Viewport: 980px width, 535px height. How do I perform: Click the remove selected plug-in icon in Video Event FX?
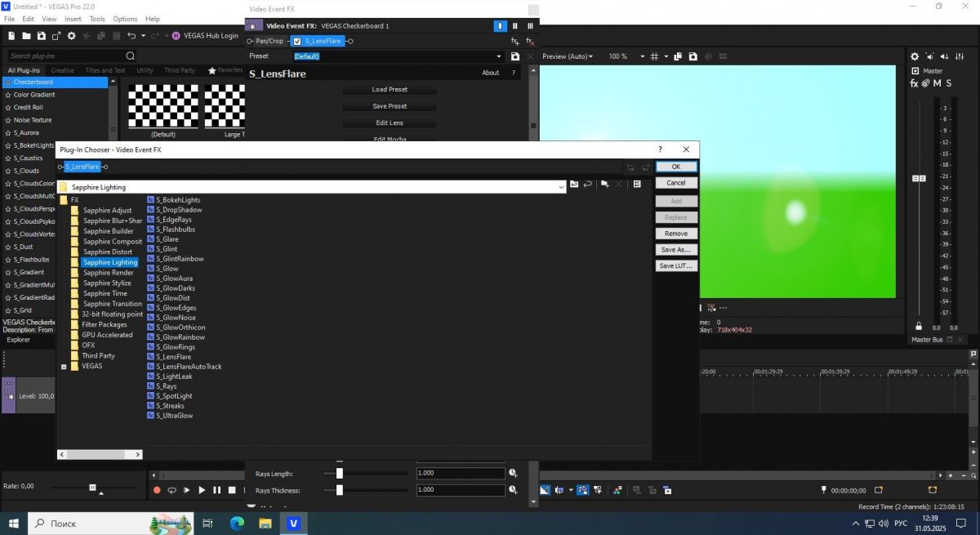pos(530,41)
